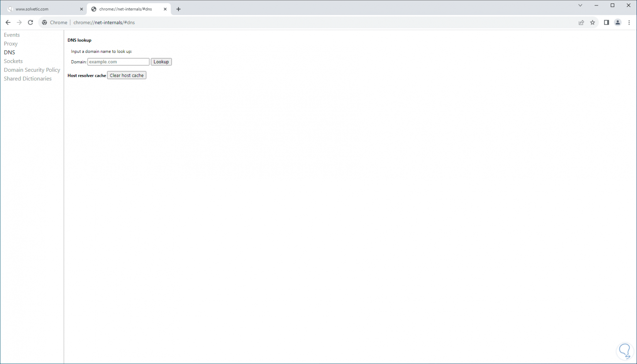Select DNS in the sidebar

pyautogui.click(x=10, y=52)
